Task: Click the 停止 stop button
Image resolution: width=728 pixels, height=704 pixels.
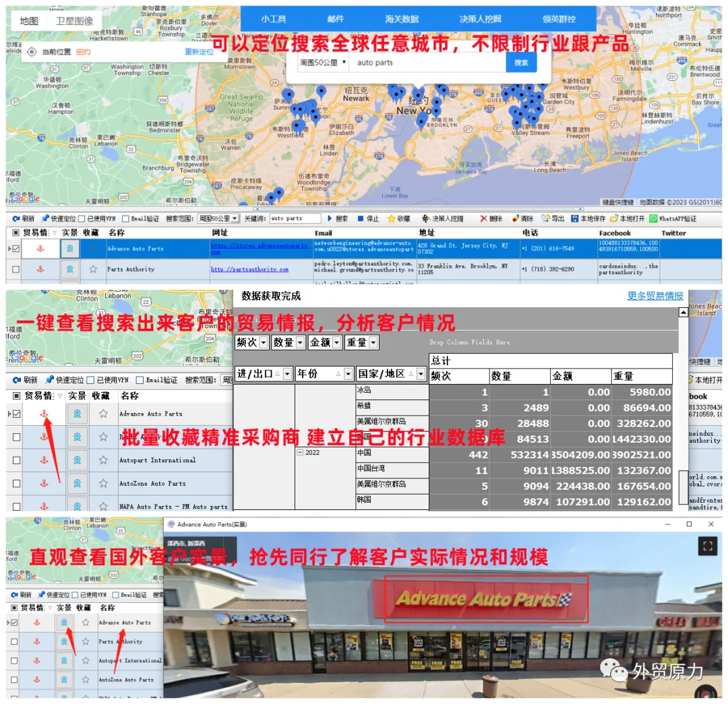Action: click(x=368, y=218)
